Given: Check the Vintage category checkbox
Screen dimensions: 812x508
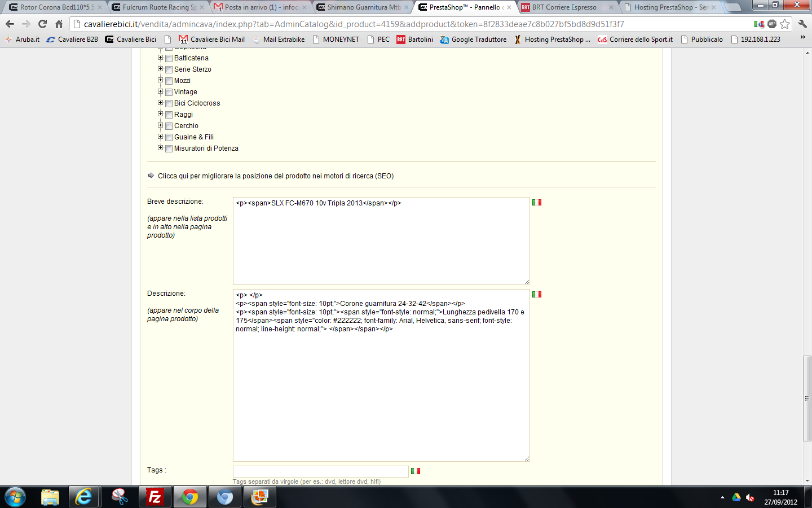Looking at the screenshot, I should point(169,92).
